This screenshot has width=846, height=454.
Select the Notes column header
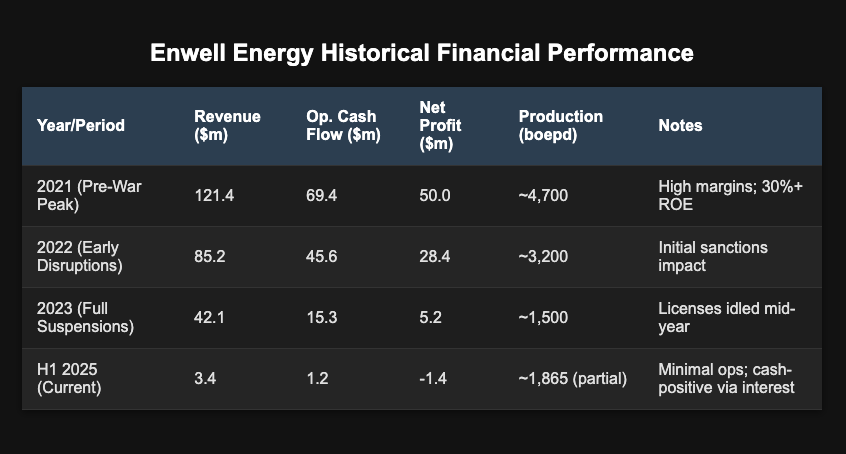680,125
